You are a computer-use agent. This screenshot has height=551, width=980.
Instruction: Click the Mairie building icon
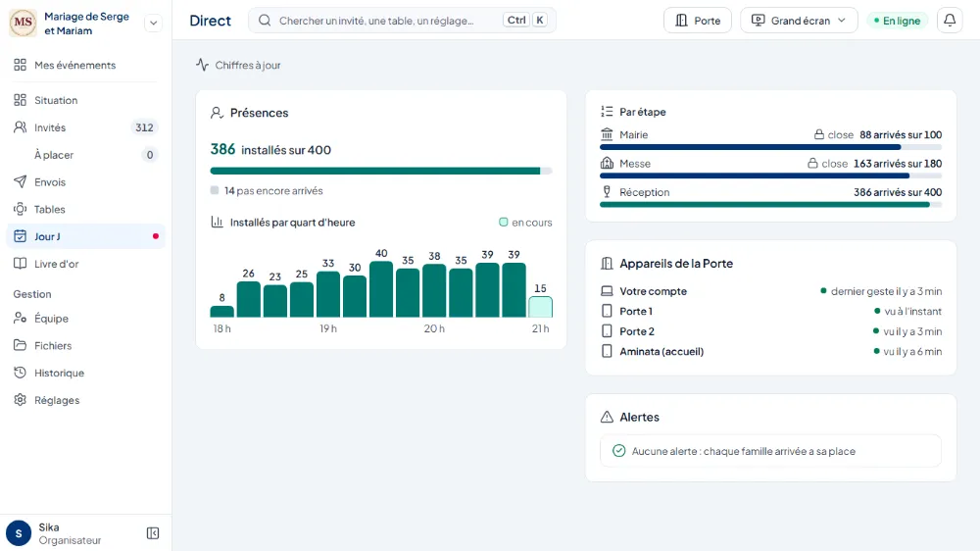tap(607, 134)
